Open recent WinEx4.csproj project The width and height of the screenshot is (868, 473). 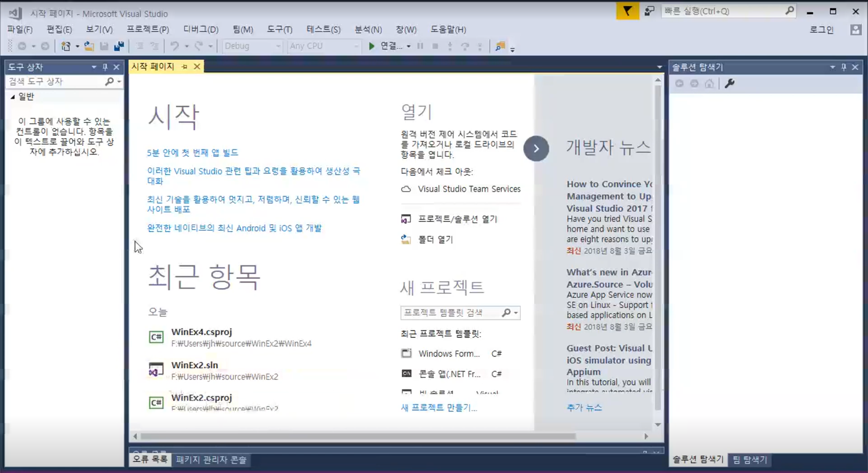coord(230,337)
